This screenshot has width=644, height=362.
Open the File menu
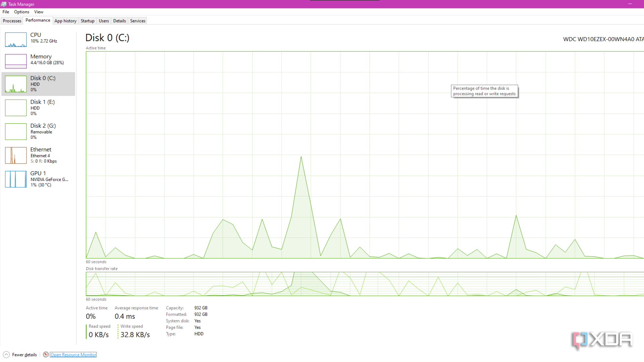pos(6,12)
